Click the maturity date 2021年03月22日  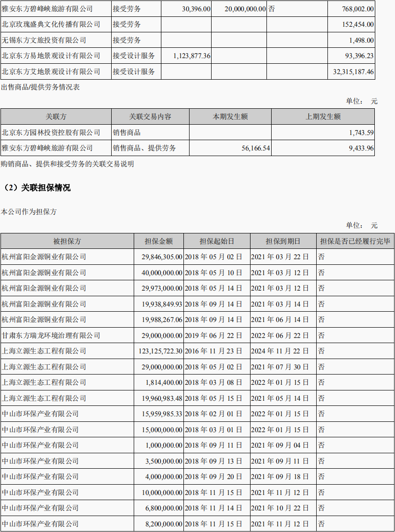point(280,257)
